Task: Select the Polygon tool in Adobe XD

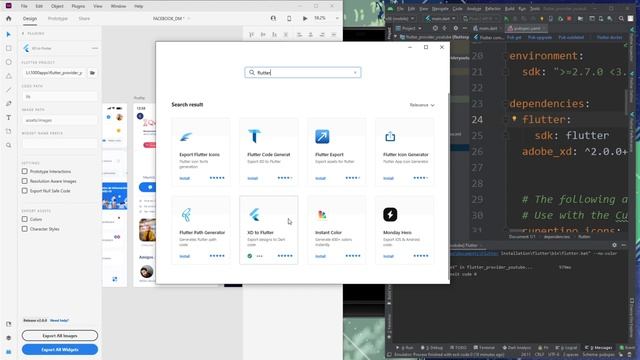Action: (9, 76)
